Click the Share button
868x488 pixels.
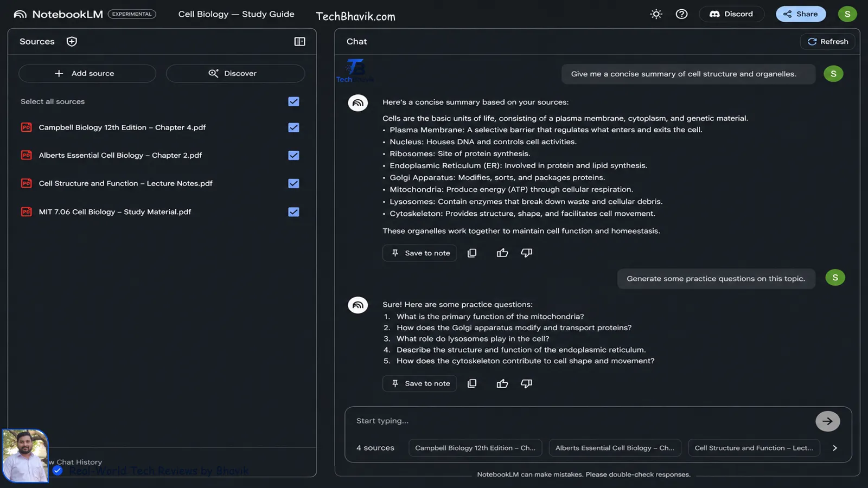point(801,14)
